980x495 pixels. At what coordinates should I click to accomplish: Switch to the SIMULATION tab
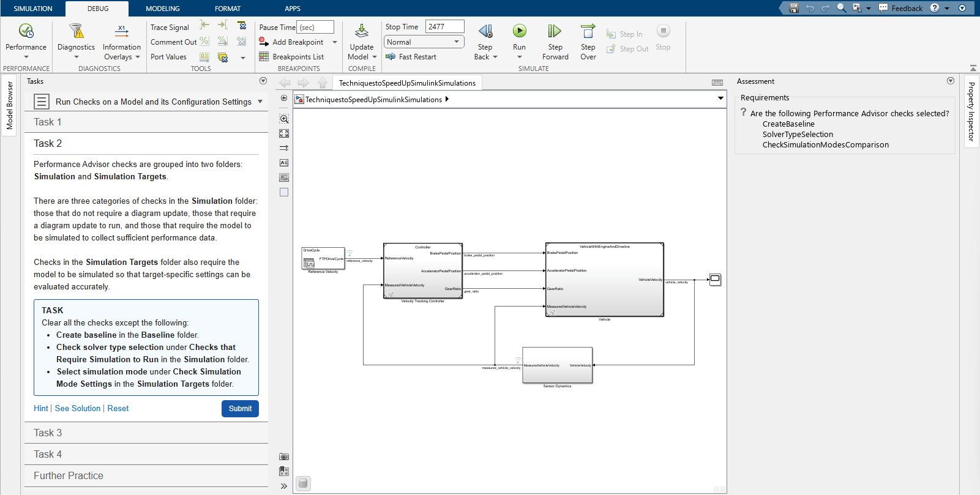(33, 9)
